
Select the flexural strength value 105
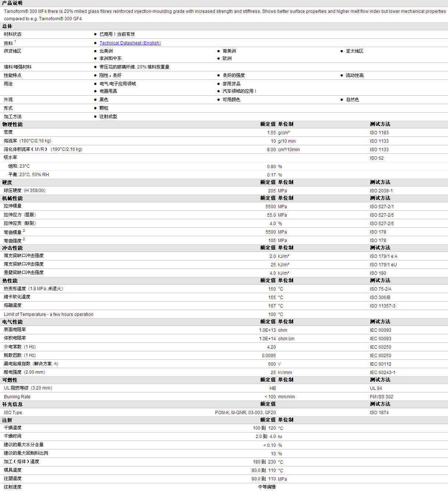point(272,241)
